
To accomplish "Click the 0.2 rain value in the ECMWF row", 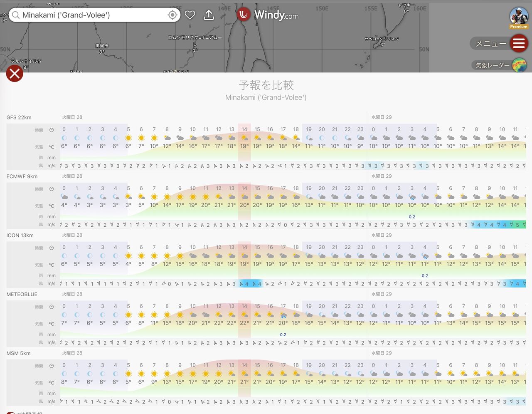I will point(412,217).
